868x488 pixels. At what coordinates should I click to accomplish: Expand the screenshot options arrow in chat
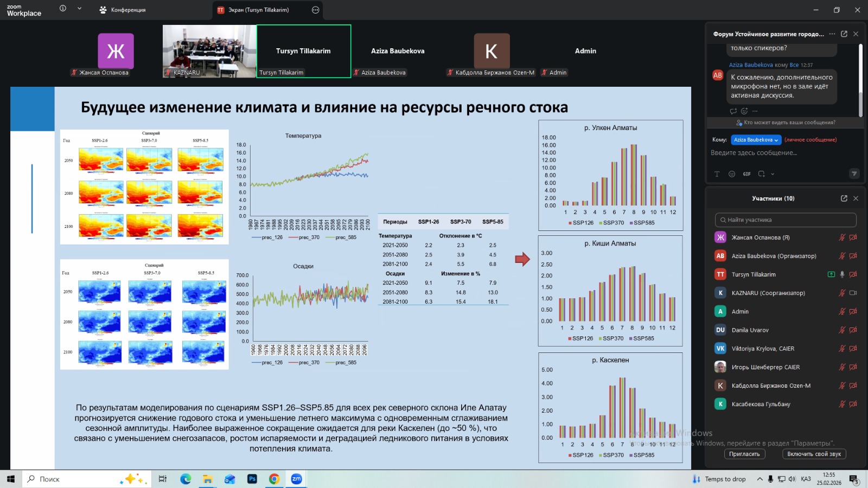tap(773, 174)
